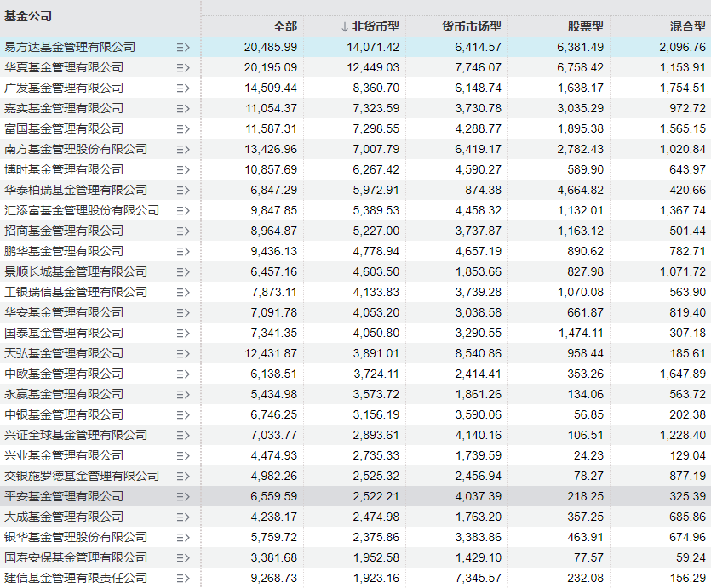Open the detail icon for 博时基金管理有限公司
Viewport: 711px width, 588px height.
(183, 170)
